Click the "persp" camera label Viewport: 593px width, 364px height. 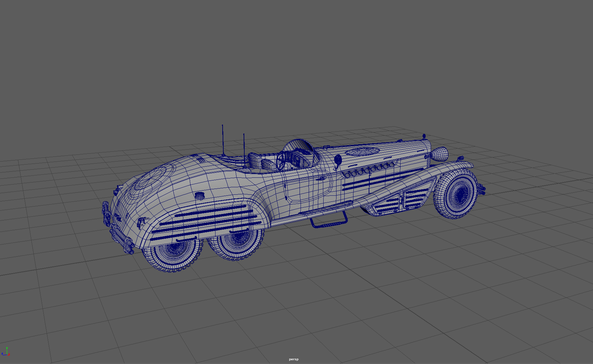(294, 359)
